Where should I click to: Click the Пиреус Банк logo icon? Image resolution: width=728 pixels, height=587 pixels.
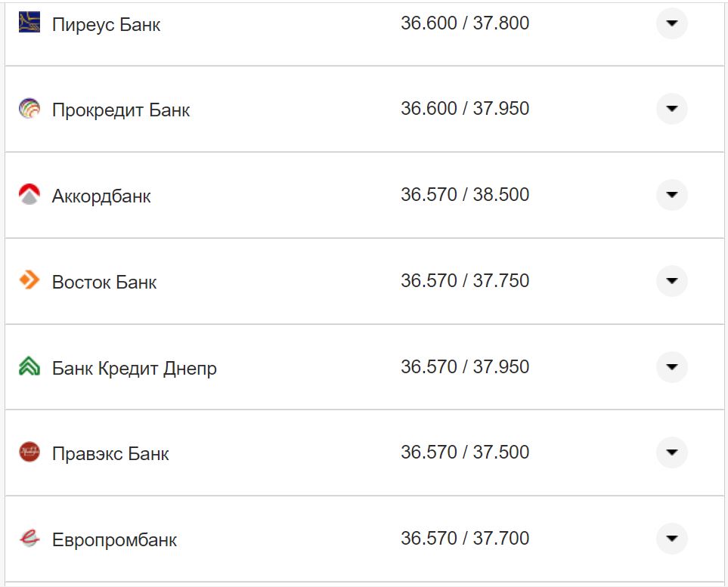(29, 23)
